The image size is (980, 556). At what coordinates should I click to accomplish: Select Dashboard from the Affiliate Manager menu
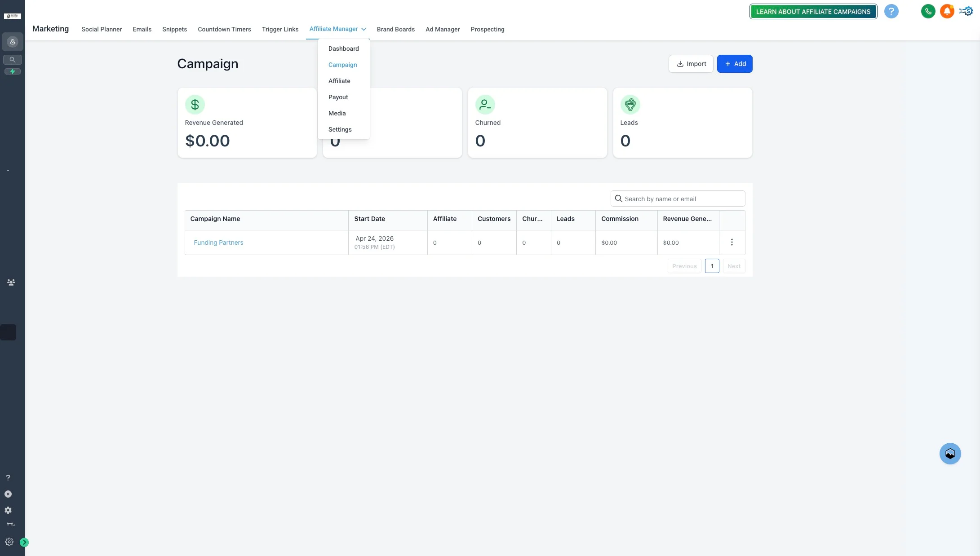point(343,49)
